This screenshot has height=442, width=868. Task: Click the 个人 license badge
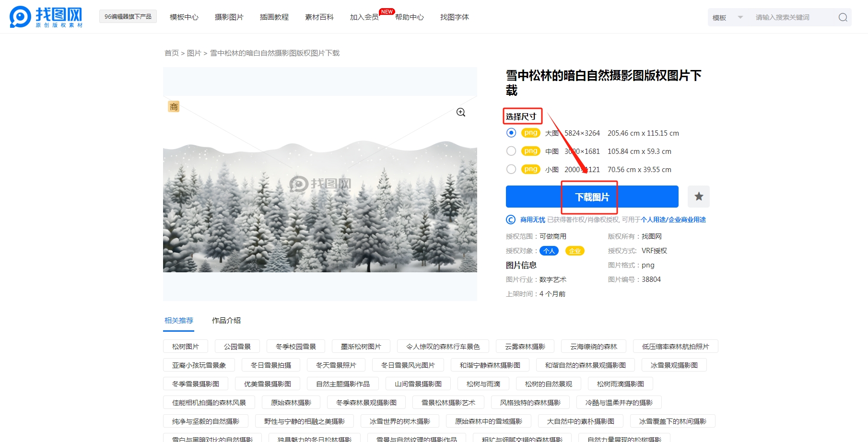point(549,251)
